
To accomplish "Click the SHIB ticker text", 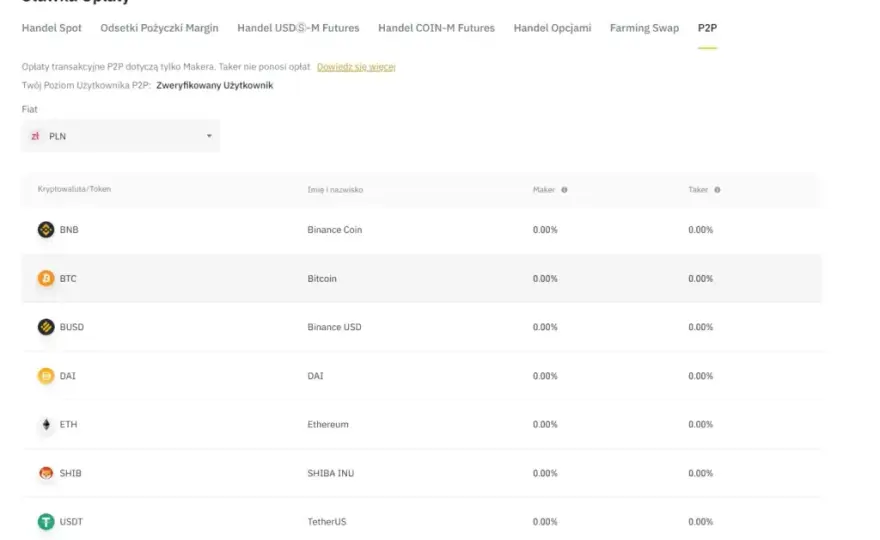I will coord(70,473).
